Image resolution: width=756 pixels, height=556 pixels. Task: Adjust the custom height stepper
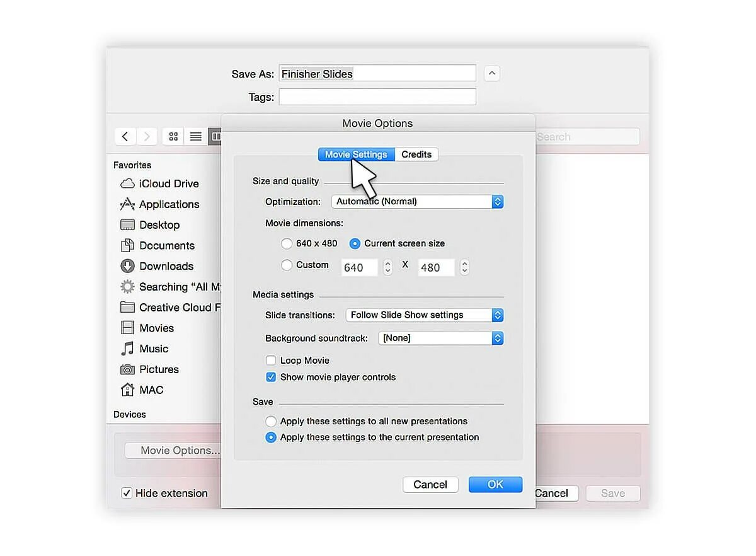pos(464,267)
